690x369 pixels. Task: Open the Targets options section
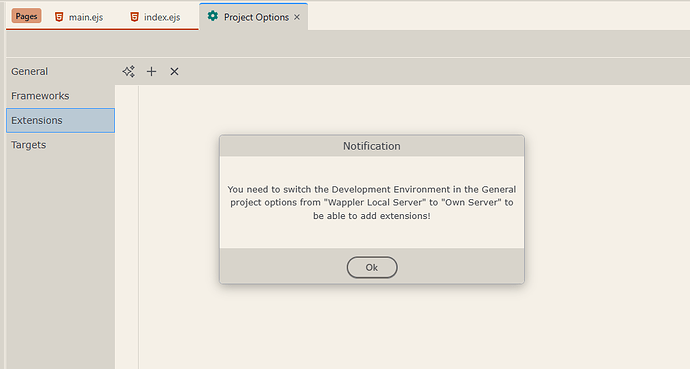click(x=60, y=145)
